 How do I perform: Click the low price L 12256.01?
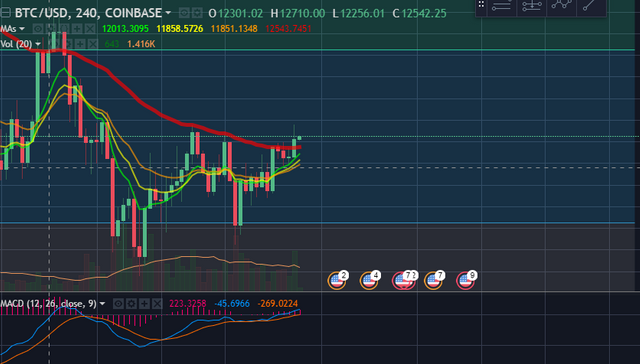[358, 13]
